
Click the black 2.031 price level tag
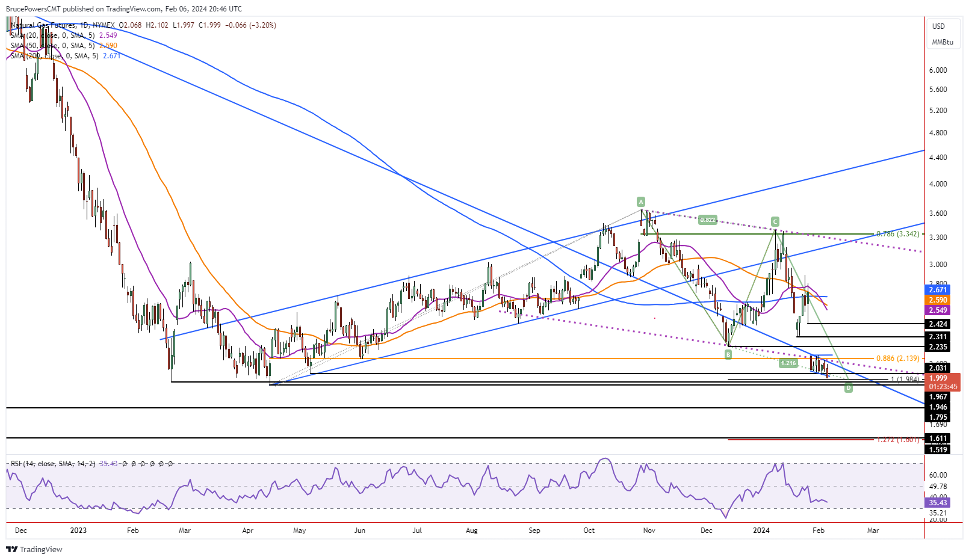click(938, 368)
